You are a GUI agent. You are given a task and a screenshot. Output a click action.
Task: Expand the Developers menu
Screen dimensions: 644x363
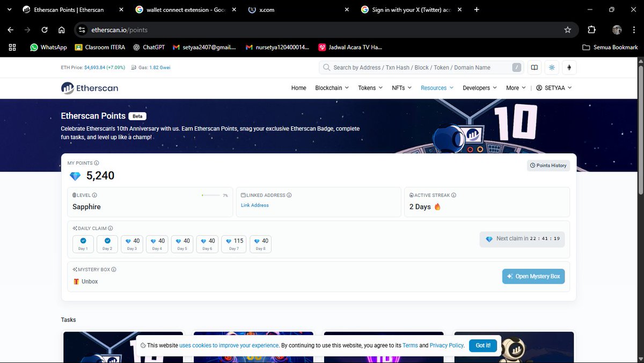480,88
